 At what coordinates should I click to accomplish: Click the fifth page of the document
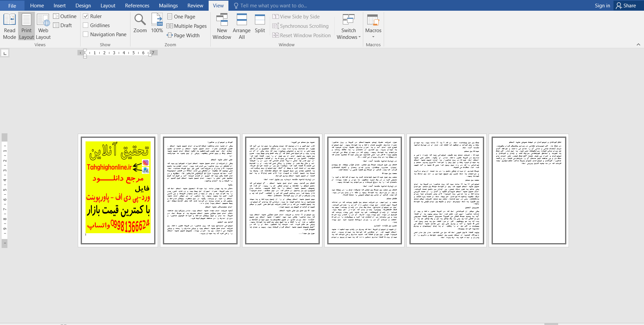pyautogui.click(x=447, y=190)
